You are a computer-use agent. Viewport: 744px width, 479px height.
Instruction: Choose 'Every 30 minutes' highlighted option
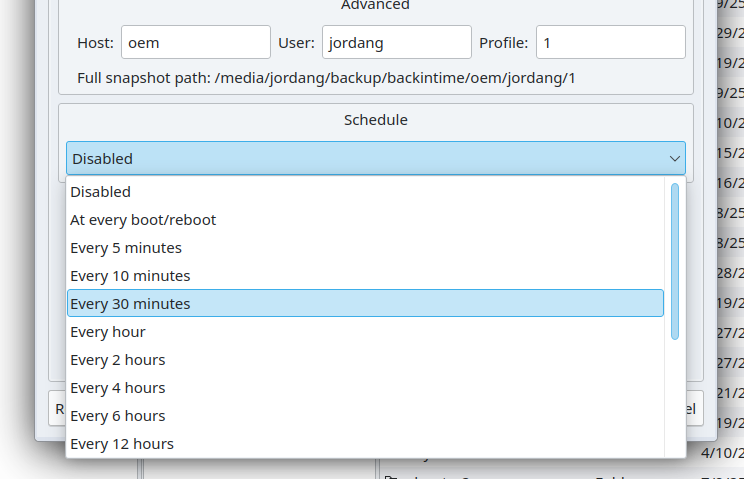[365, 304]
